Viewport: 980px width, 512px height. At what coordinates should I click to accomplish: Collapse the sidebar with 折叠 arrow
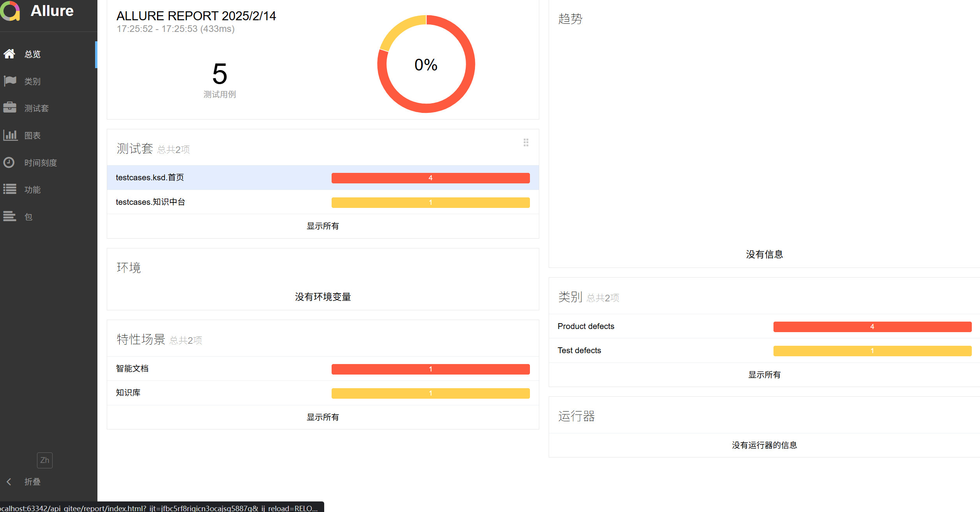(x=9, y=482)
